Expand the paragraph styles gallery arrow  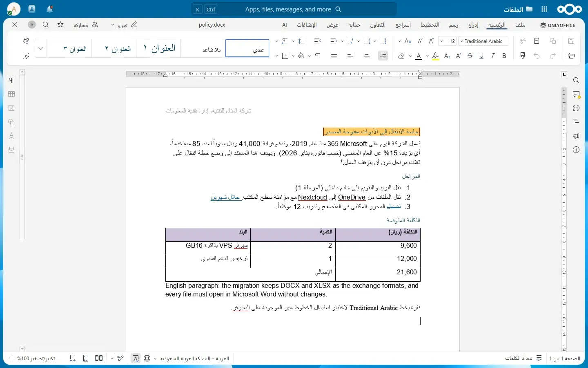(41, 48)
